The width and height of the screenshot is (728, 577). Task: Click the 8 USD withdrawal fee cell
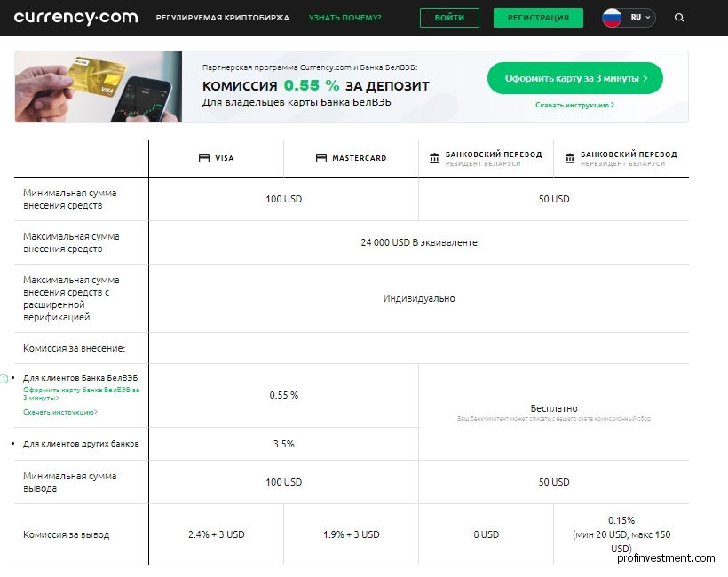(x=487, y=534)
